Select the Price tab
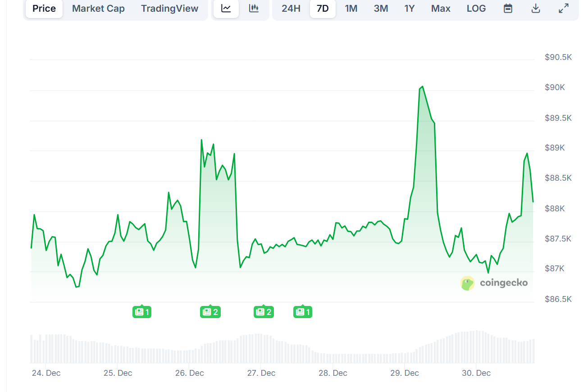This screenshot has width=583, height=392. pyautogui.click(x=44, y=9)
